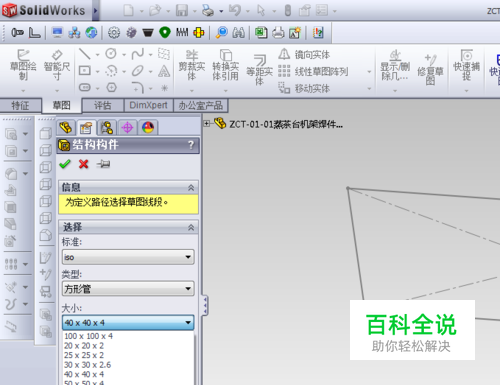Click the zoom magnifier toolbar icon
This screenshot has width=500, height=385.
coord(222,32)
